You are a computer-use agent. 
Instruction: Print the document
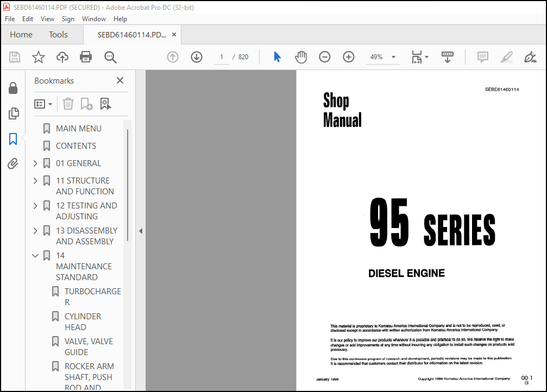pos(86,57)
